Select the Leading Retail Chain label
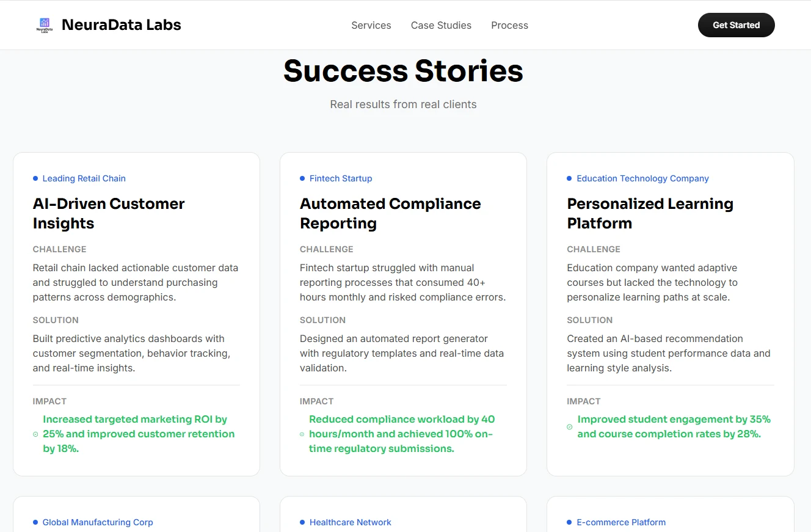 [84, 178]
